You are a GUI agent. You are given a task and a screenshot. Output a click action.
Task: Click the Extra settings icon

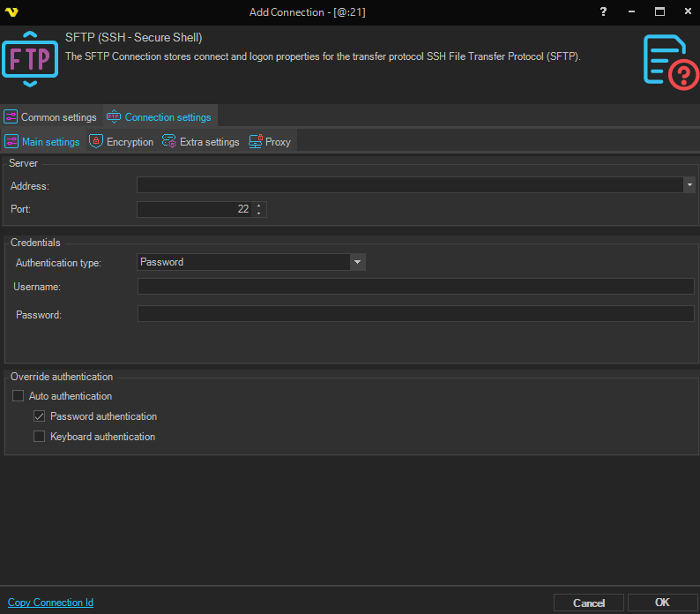coord(169,141)
